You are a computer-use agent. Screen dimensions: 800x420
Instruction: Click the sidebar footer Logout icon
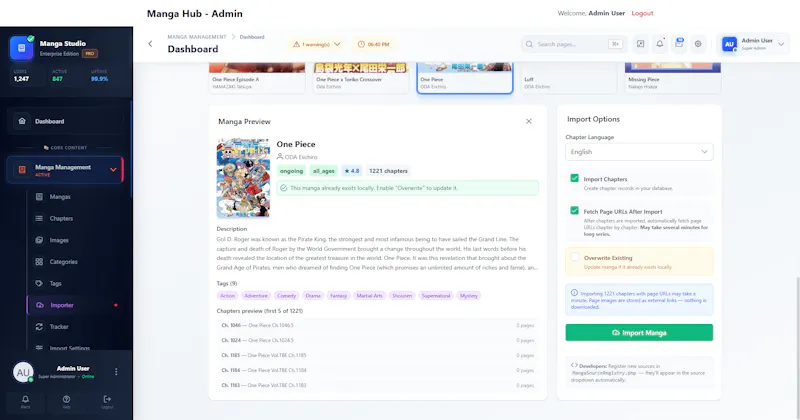pyautogui.click(x=107, y=402)
